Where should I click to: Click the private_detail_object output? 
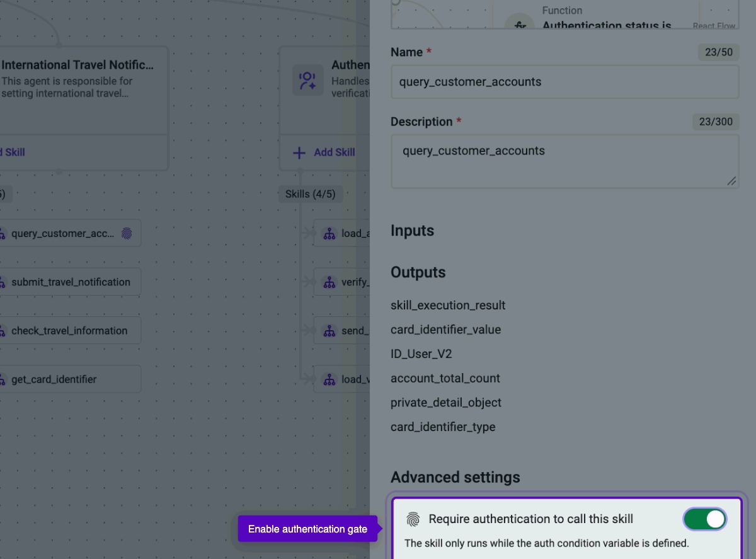(446, 402)
